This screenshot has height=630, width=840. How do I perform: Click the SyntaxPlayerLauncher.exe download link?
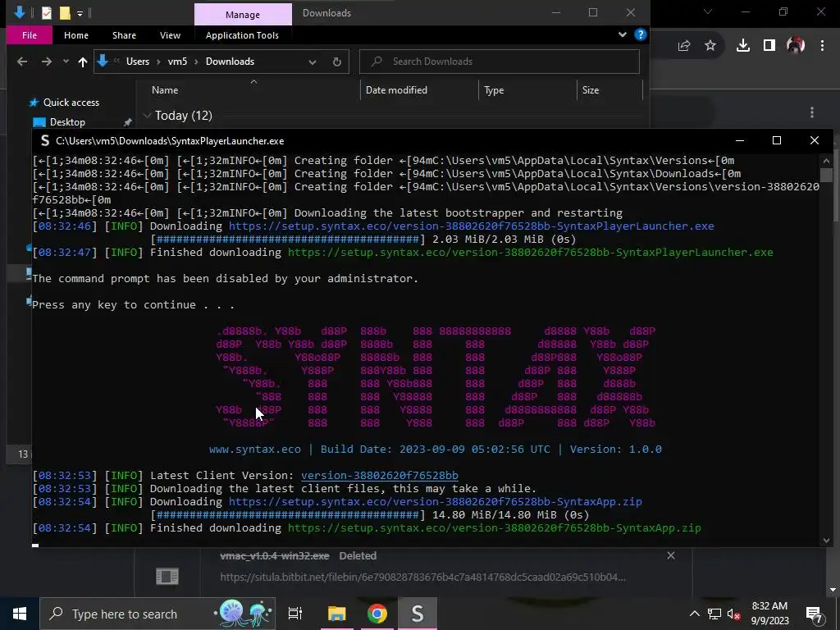471,226
